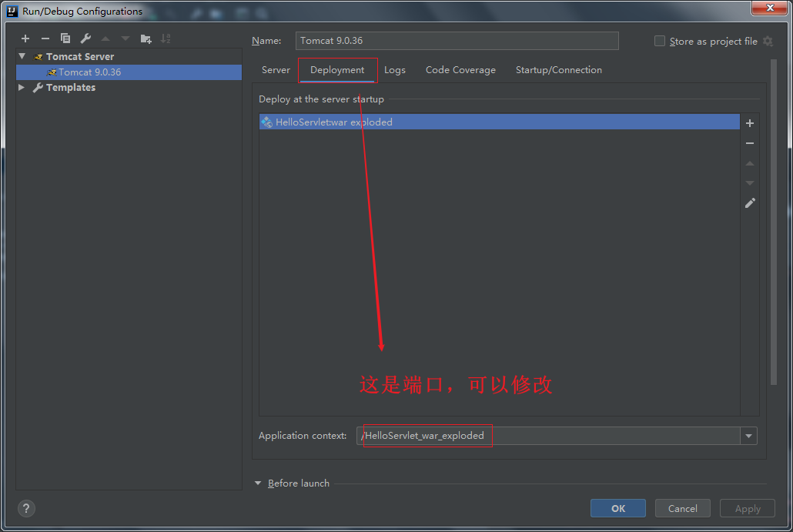Move deployment artifact down
Image resolution: width=793 pixels, height=532 pixels.
click(x=750, y=183)
